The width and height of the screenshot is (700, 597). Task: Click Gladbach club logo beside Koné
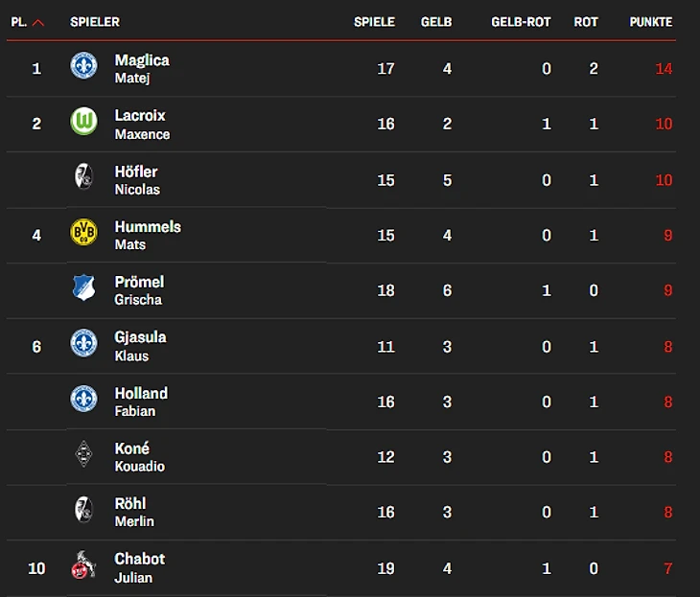click(x=84, y=455)
